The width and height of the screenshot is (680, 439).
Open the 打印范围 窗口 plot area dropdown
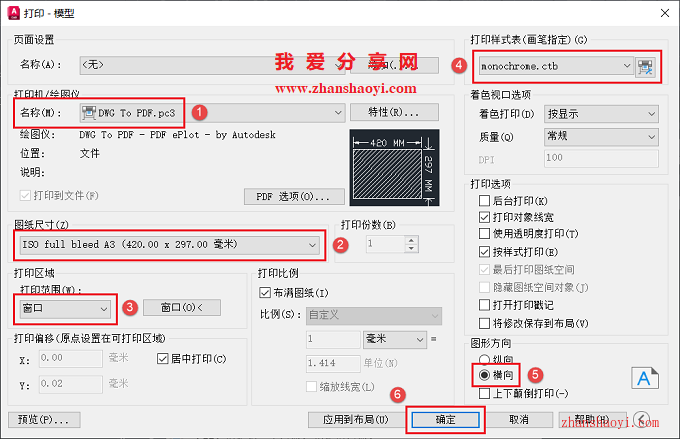pyautogui.click(x=65, y=308)
